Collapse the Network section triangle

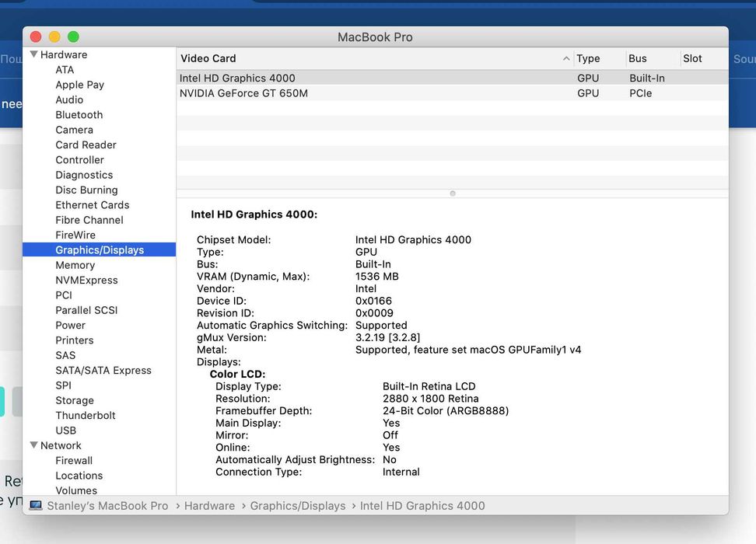[33, 445]
